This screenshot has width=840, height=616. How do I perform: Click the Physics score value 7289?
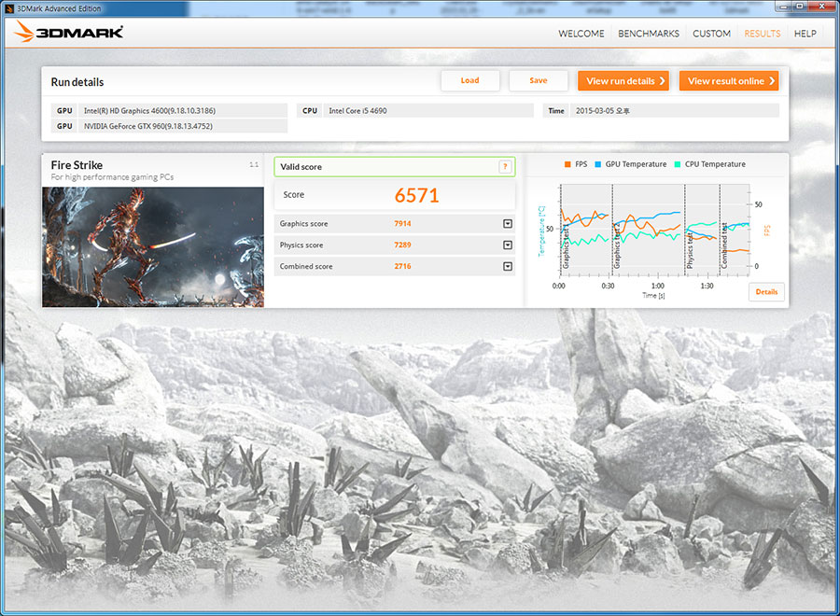[402, 245]
